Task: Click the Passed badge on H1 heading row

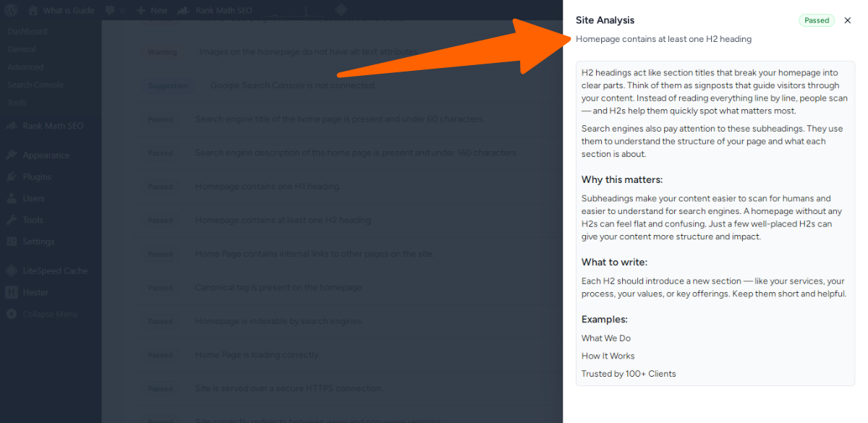Action: click(160, 187)
